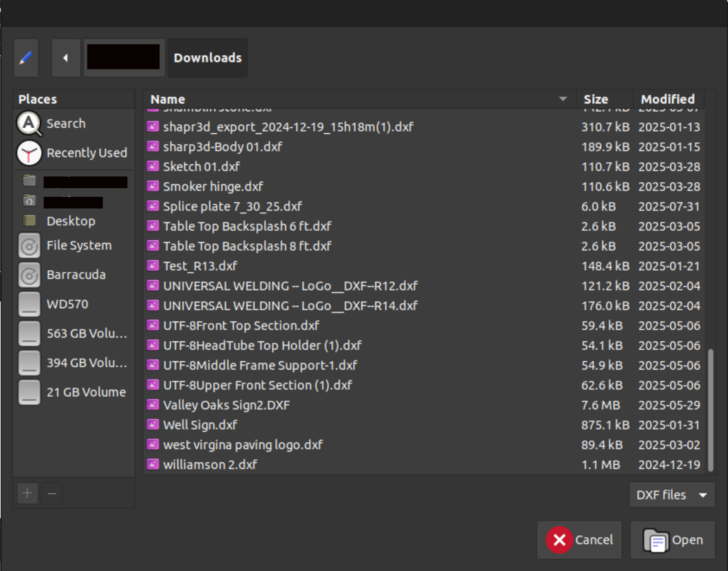728x571 pixels.
Task: Click the Open button
Action: click(x=673, y=540)
